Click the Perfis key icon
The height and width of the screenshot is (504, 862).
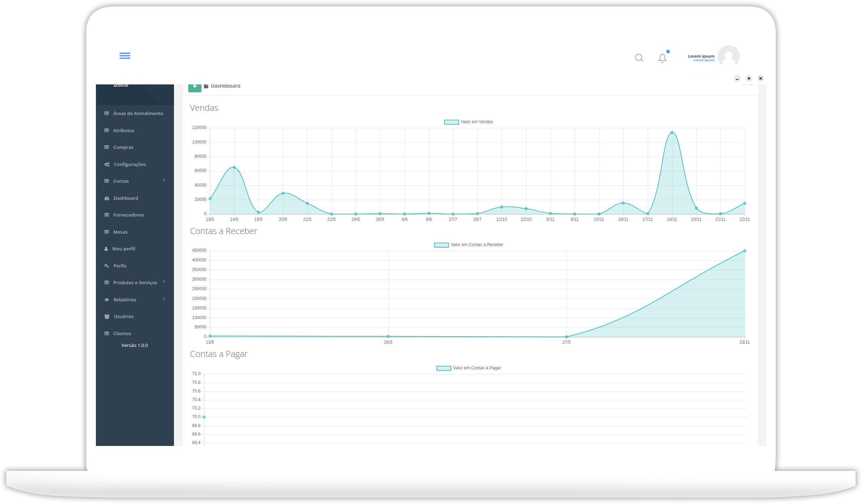pyautogui.click(x=107, y=266)
